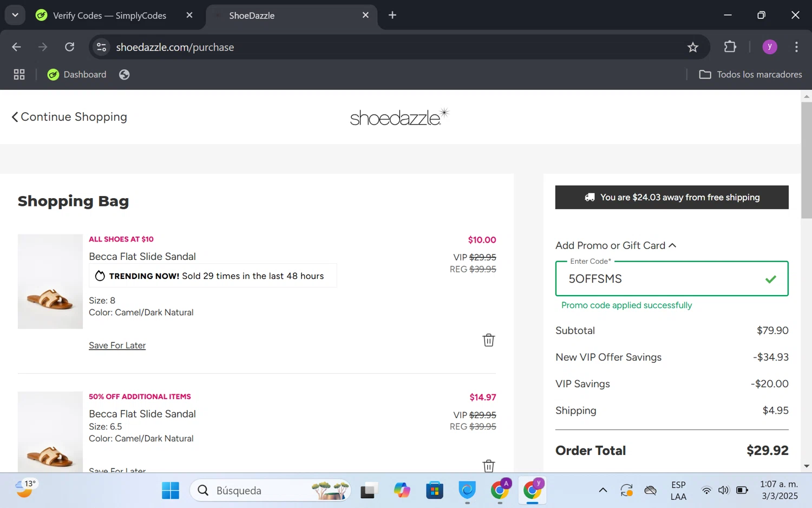812x508 pixels.
Task: Show hidden system tray icons
Action: 603,491
